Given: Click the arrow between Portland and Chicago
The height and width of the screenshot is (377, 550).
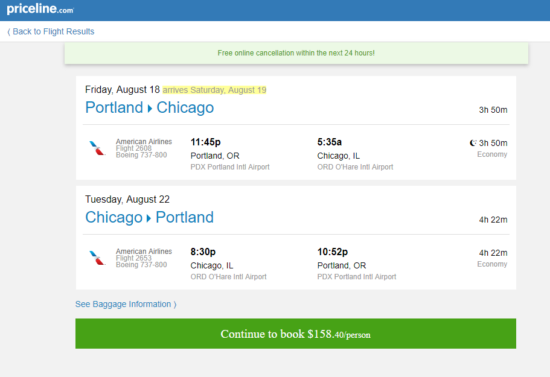Looking at the screenshot, I should (150, 109).
